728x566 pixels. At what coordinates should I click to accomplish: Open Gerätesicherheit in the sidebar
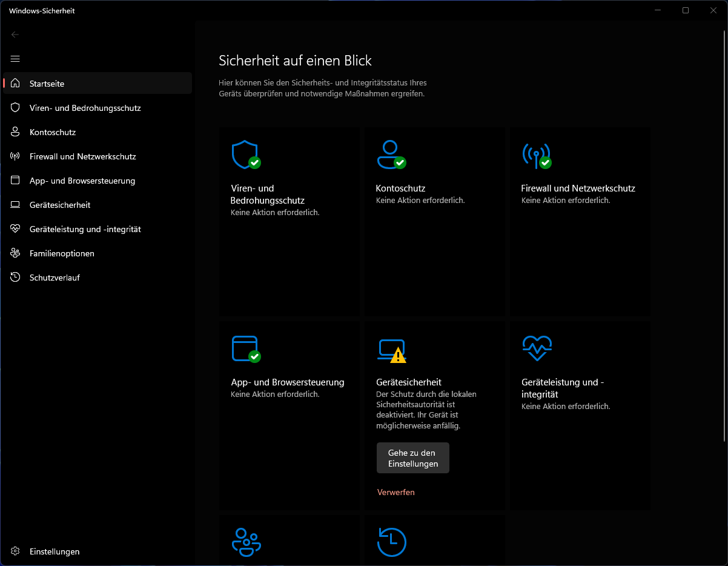(x=98, y=205)
